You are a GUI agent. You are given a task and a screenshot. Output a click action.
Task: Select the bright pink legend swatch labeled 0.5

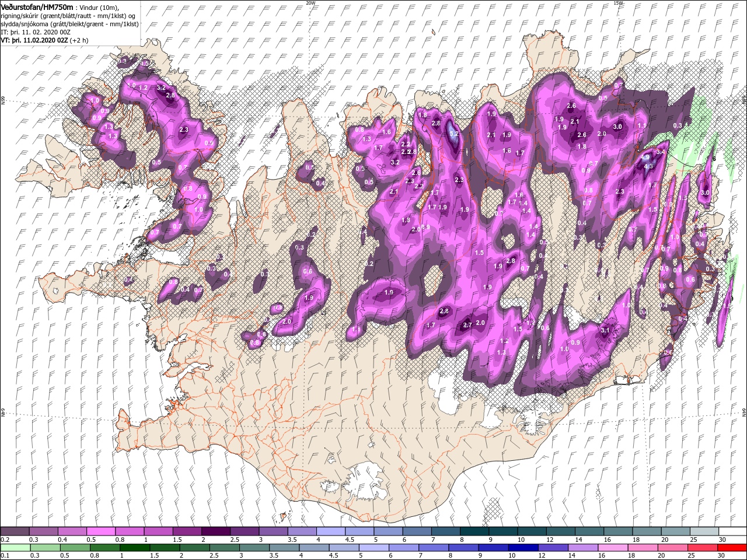100,531
